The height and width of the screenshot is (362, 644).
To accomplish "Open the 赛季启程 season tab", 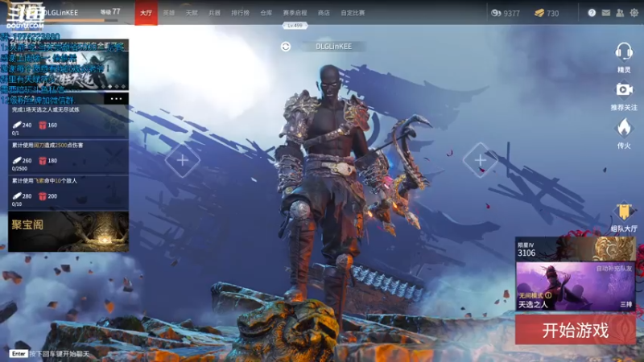I will 295,13.
